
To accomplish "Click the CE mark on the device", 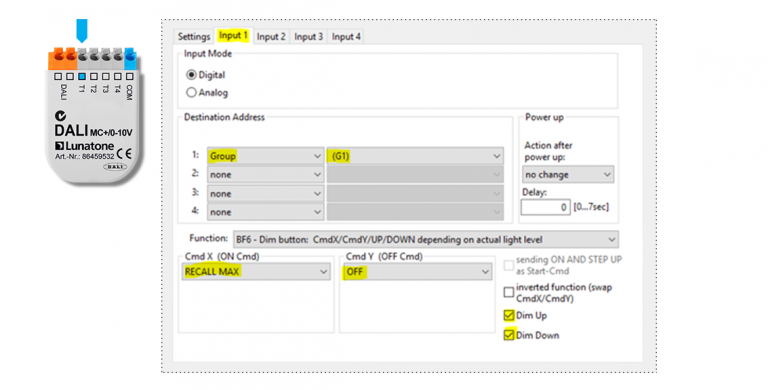I will coord(125,154).
